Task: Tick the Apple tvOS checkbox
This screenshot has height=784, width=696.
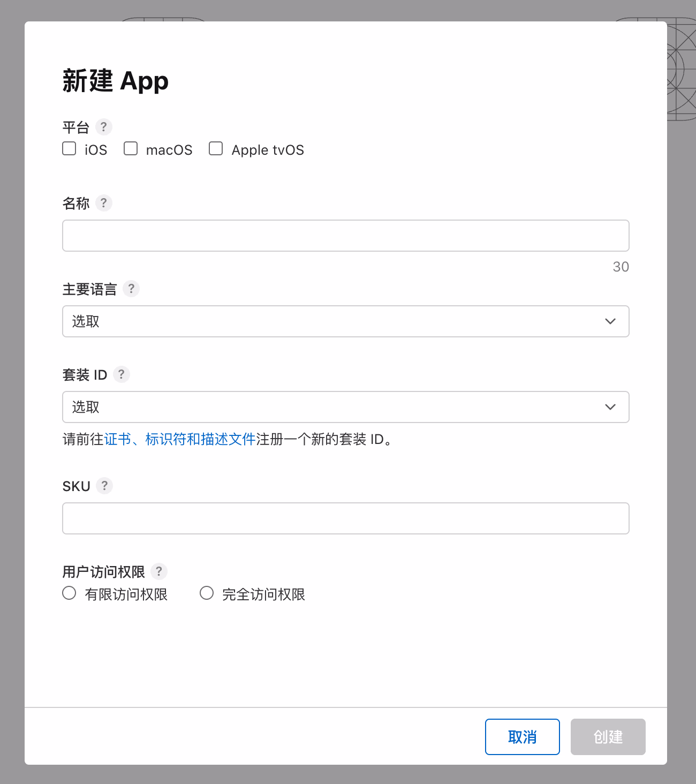Action: [x=216, y=148]
